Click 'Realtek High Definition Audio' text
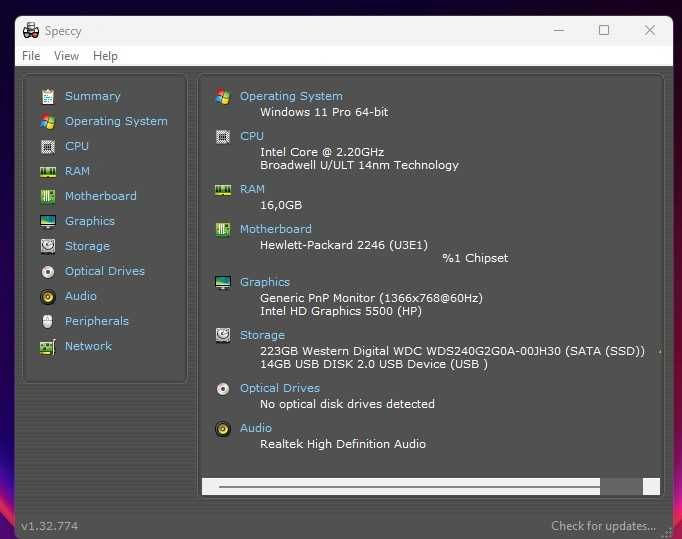 coord(343,444)
